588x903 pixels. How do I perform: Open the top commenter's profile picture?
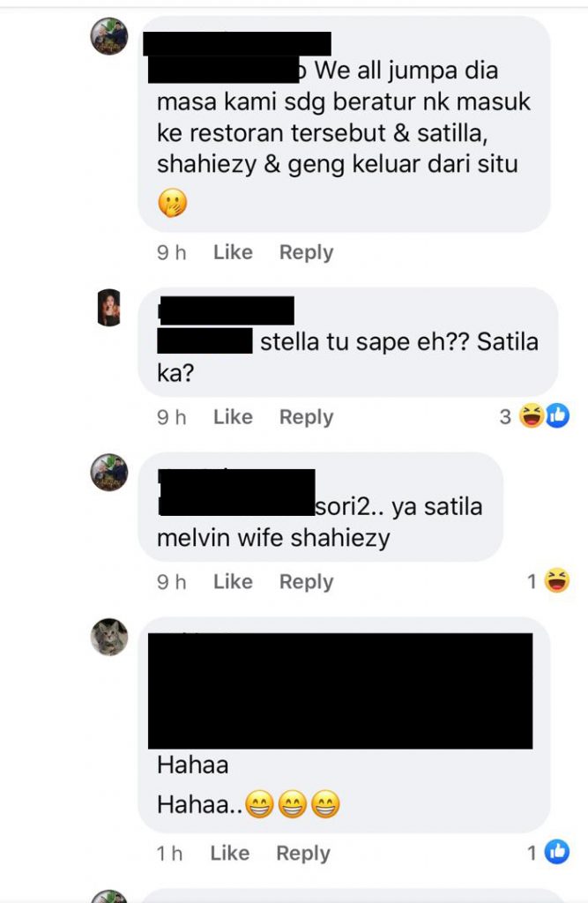109,36
